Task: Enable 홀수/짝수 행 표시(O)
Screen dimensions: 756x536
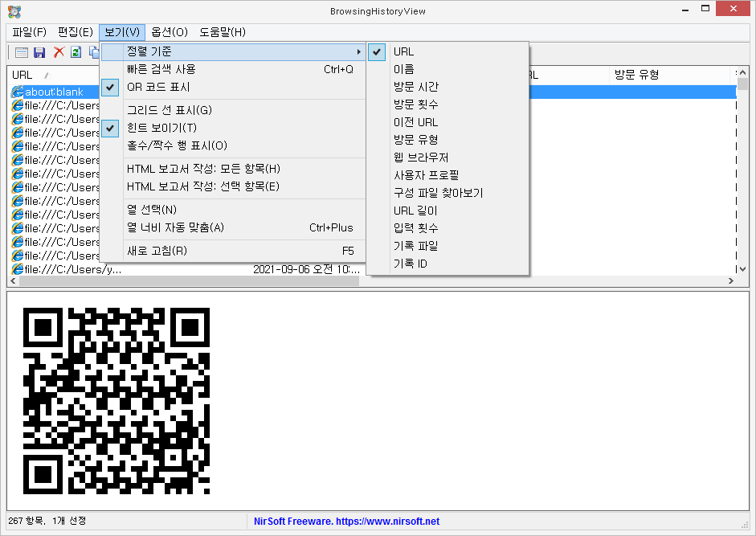Action: pos(233,145)
